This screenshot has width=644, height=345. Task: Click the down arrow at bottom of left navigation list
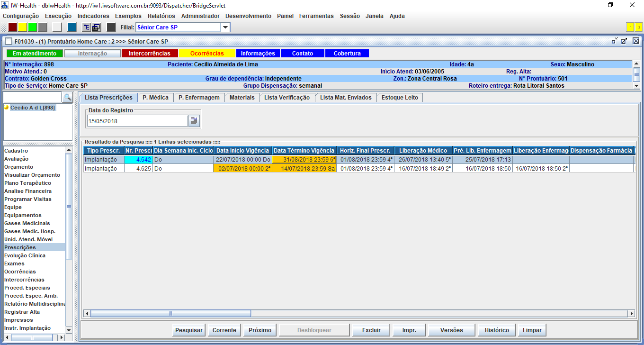click(x=69, y=330)
